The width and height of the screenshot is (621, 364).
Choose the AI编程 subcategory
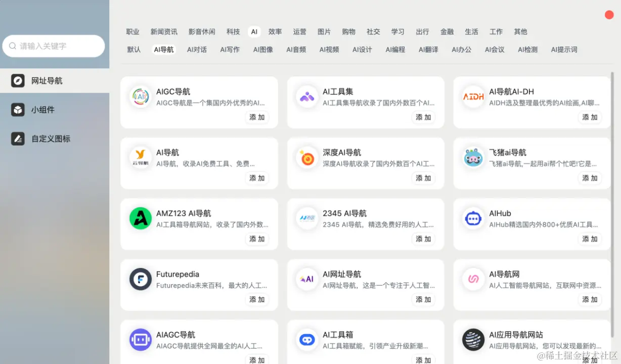coord(395,50)
